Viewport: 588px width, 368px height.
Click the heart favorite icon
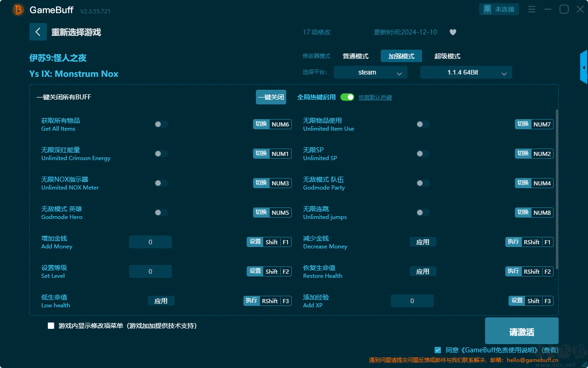pos(452,32)
